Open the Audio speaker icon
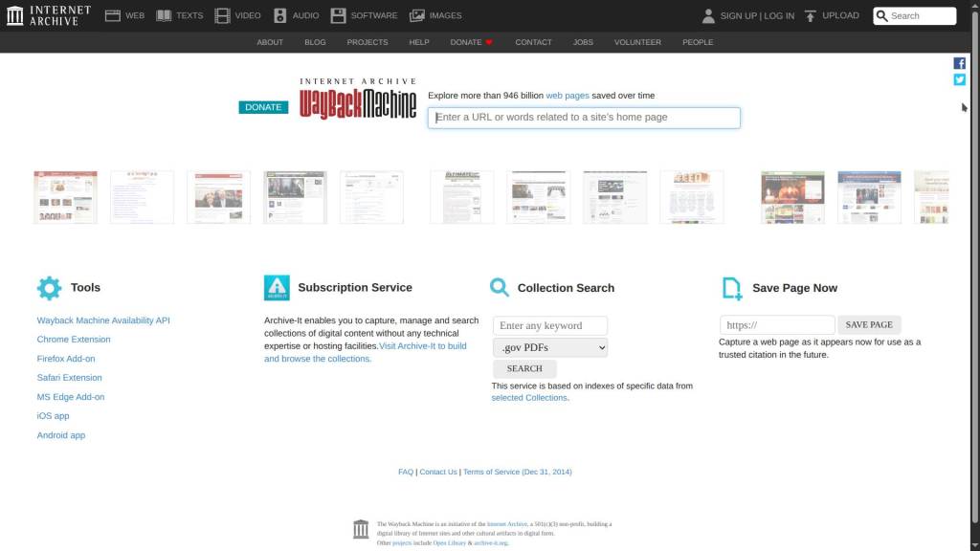 point(280,15)
